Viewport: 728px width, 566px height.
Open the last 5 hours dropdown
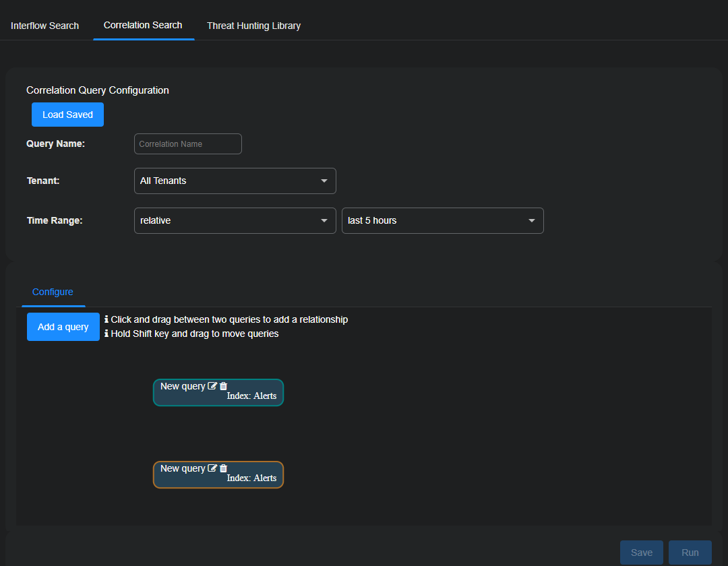pos(442,220)
